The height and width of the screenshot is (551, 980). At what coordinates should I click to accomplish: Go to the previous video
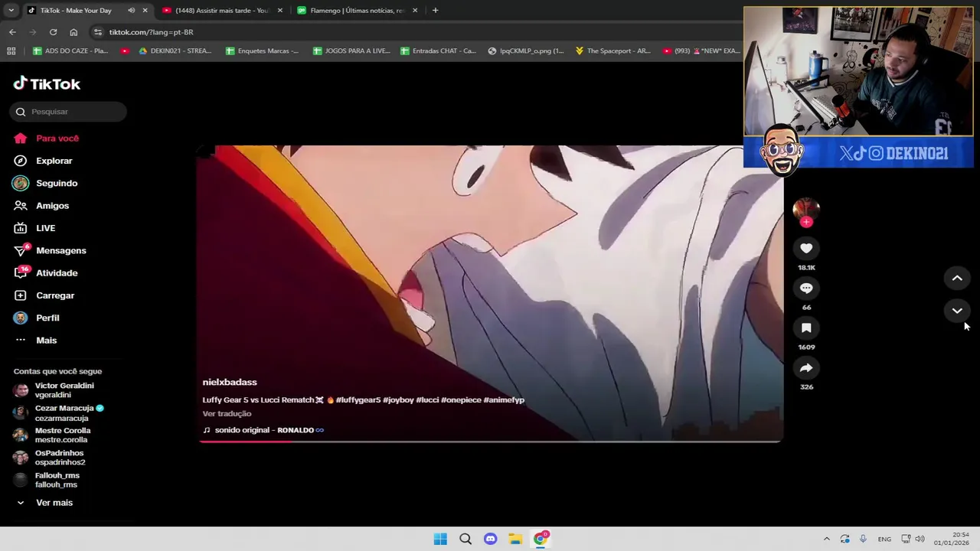(957, 279)
